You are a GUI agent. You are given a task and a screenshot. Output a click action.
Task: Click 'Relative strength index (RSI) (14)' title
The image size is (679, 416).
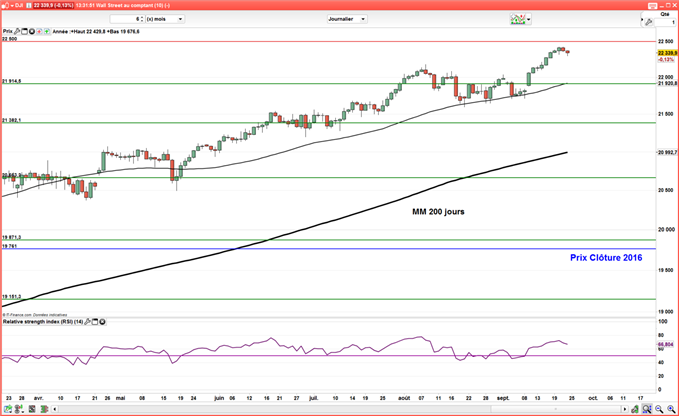click(43, 322)
